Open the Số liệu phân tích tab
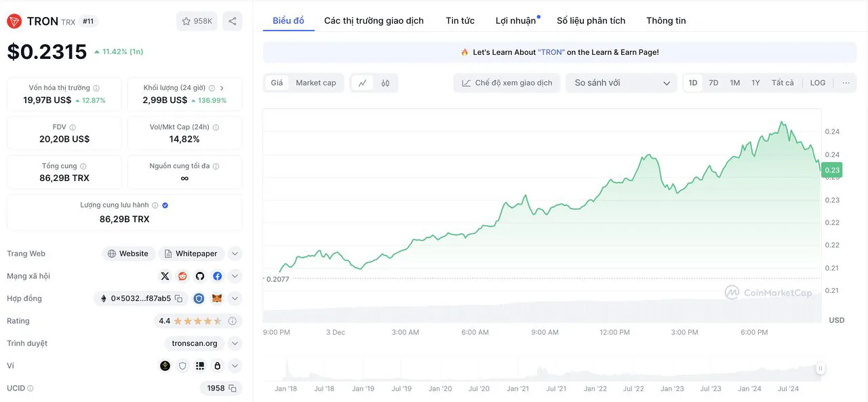The image size is (868, 402). tap(591, 20)
